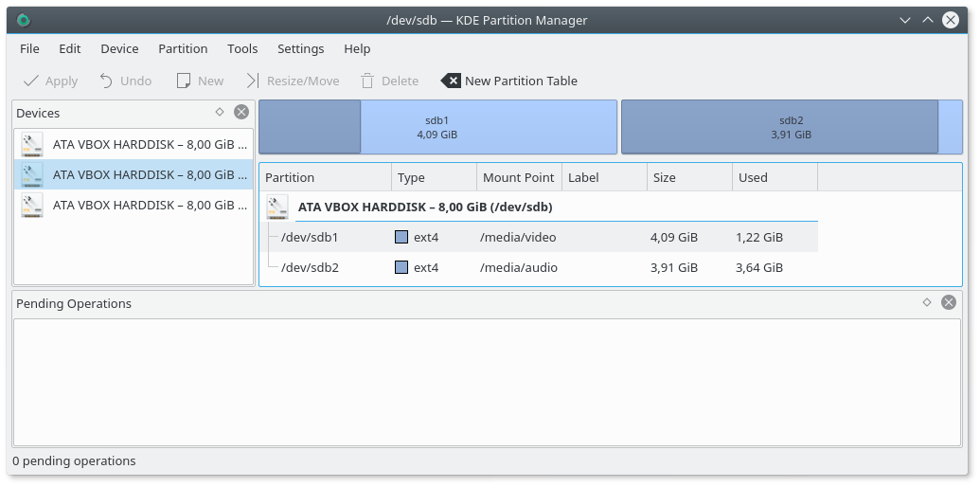Detach the Pending Operations panel
Image resolution: width=980 pixels, height=487 pixels.
point(927,303)
